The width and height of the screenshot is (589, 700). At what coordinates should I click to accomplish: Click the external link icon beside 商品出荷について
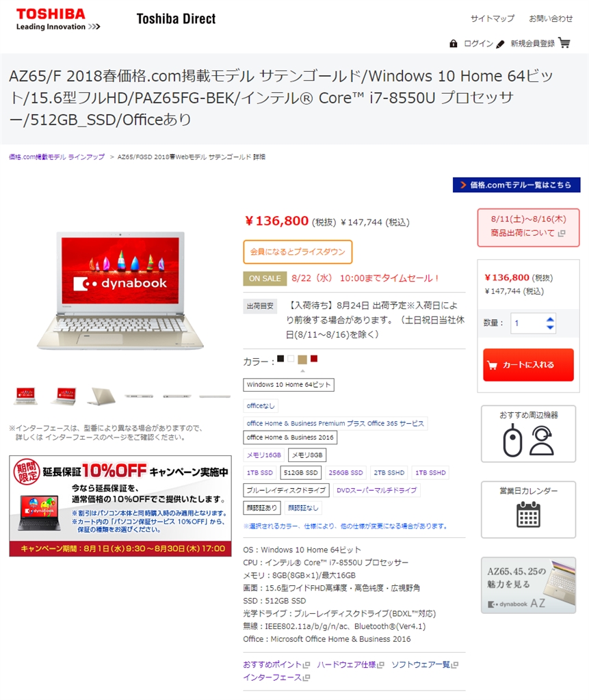(562, 233)
